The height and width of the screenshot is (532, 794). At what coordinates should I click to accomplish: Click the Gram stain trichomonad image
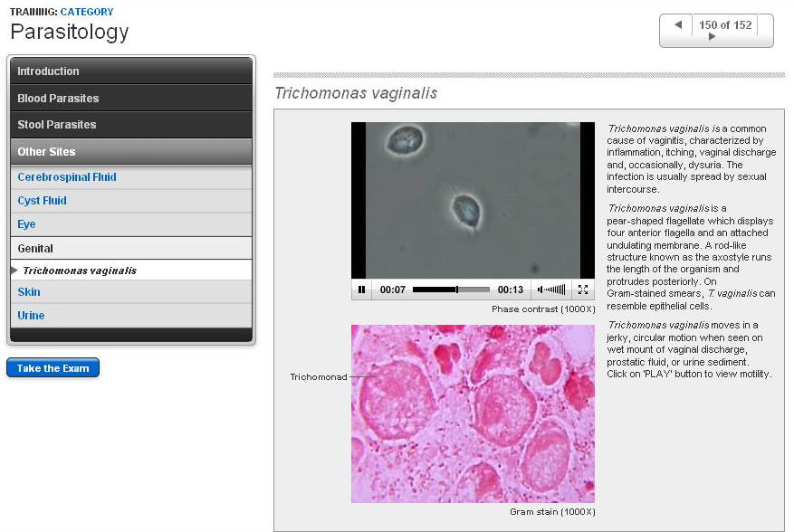tap(473, 413)
